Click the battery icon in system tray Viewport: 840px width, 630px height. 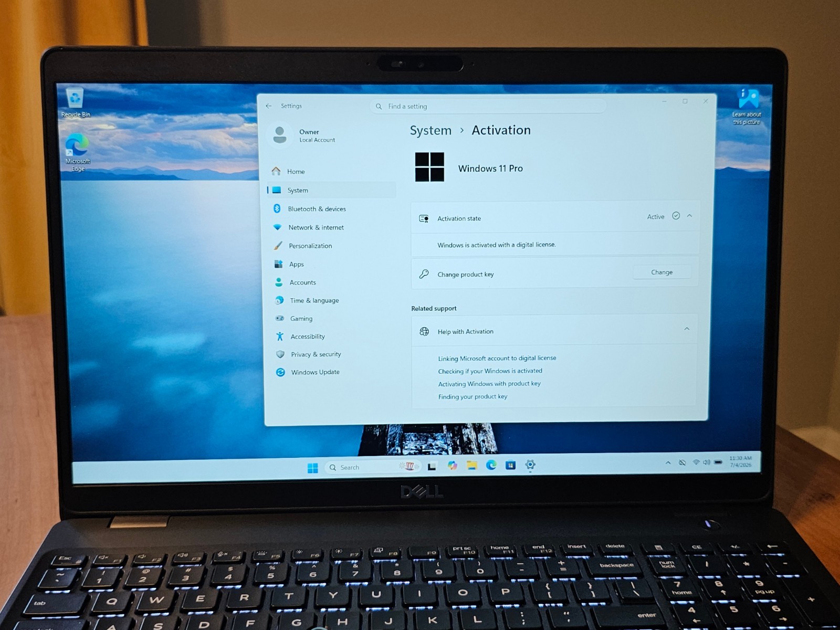point(718,463)
